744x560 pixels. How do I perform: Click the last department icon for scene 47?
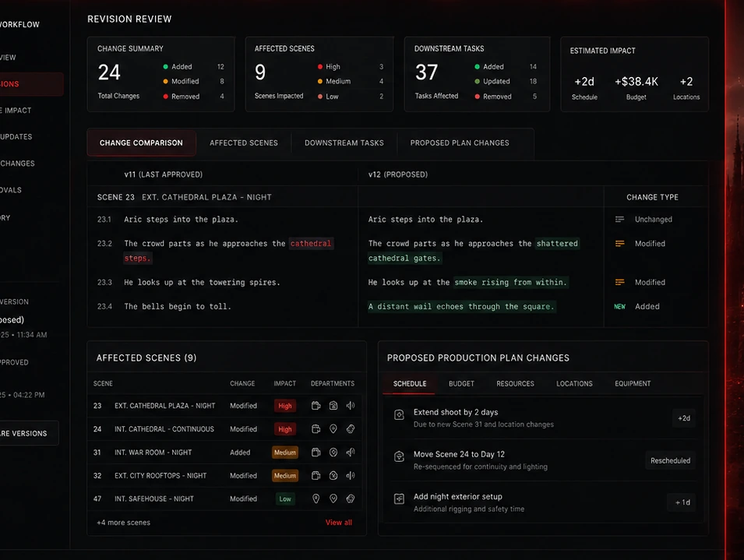[351, 498]
